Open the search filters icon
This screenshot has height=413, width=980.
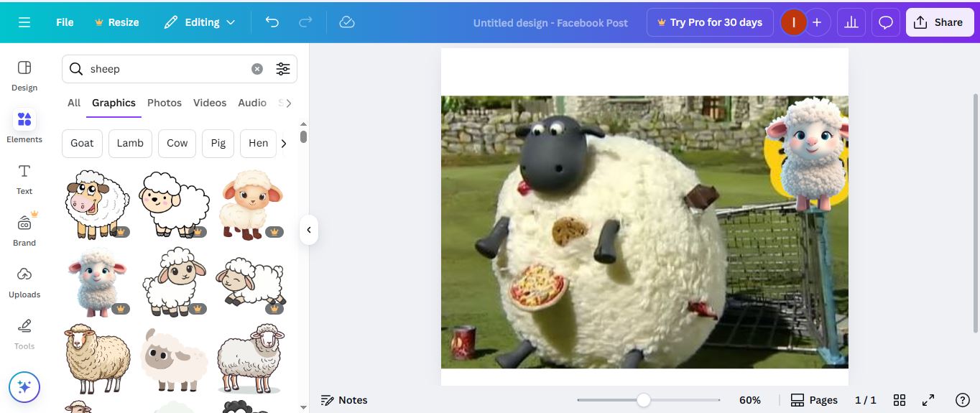pyautogui.click(x=283, y=69)
